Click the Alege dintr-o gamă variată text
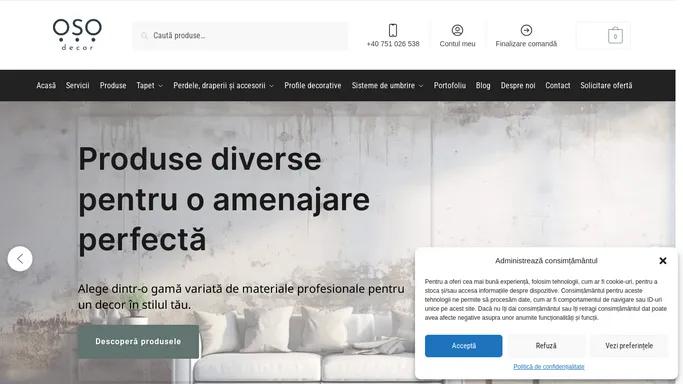The width and height of the screenshot is (683, 384). 241,296
